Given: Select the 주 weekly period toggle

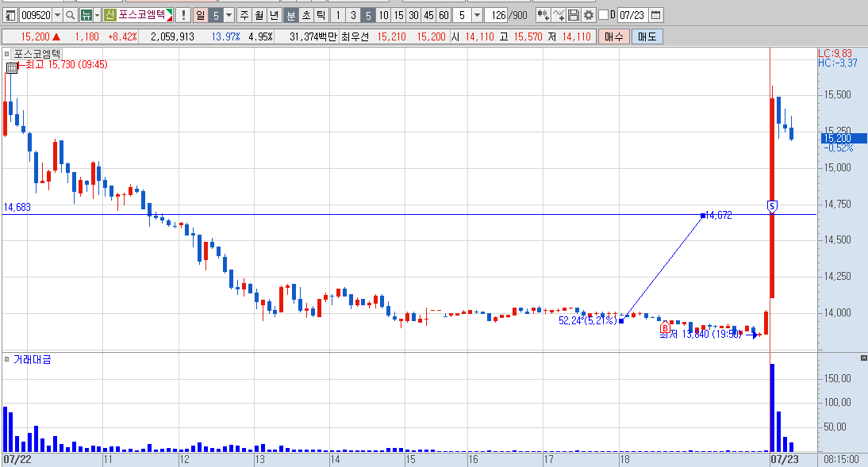Looking at the screenshot, I should 244,15.
